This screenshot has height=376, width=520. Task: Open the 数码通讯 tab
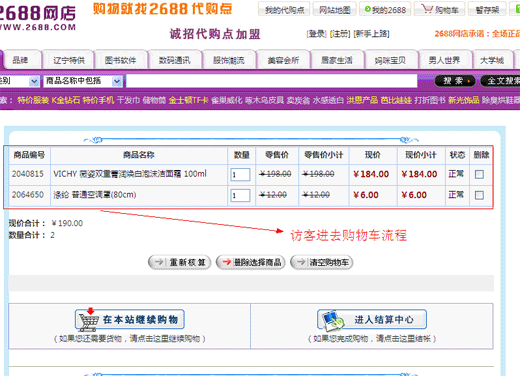(x=175, y=60)
